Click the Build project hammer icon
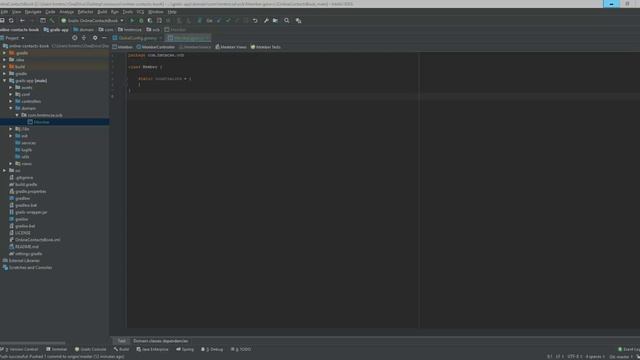Viewport: 640px width, 360px height. [x=52, y=20]
